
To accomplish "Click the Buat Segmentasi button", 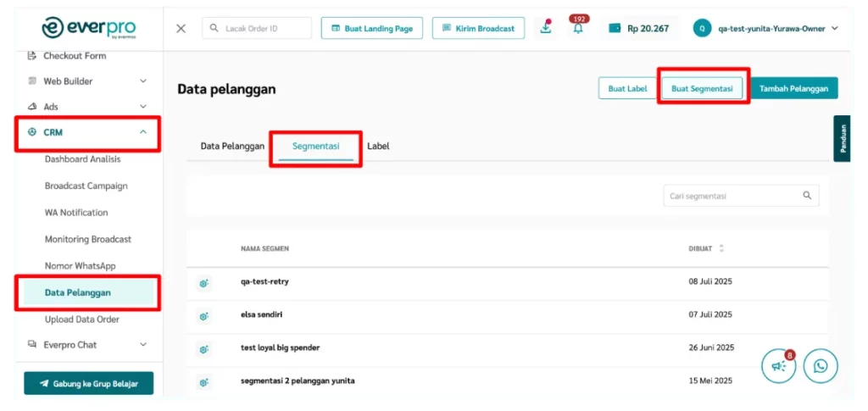I will 702,88.
